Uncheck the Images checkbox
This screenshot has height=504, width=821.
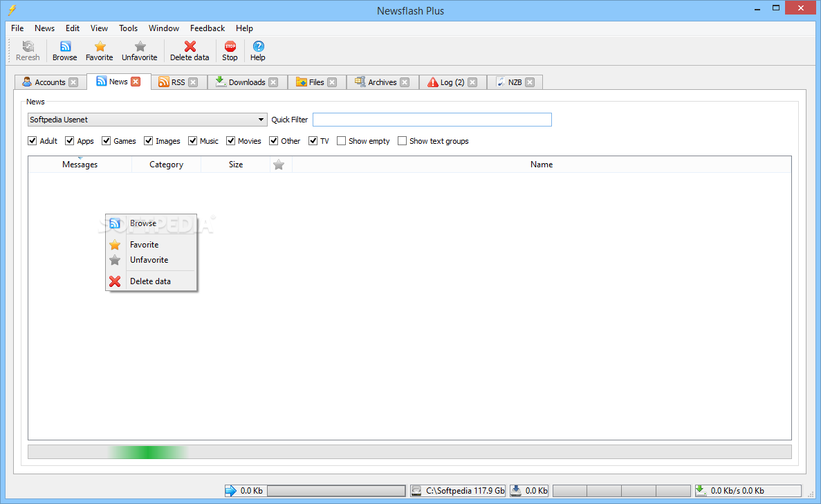click(148, 141)
